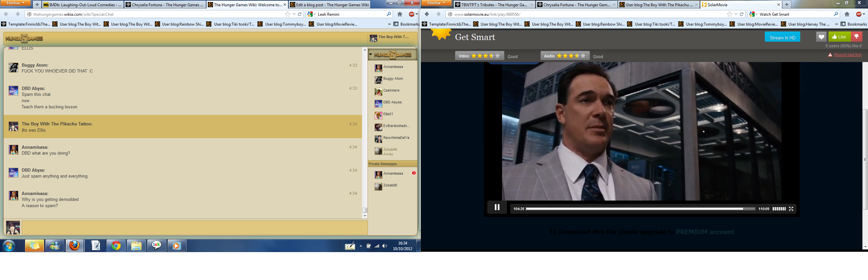
Task: Click the Firefox menu button in right window
Action: 436,3
